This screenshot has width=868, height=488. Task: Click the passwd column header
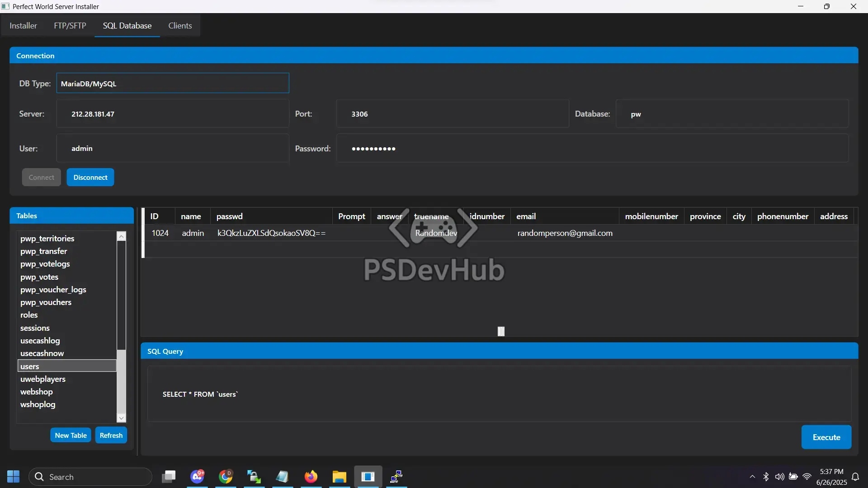[272, 216]
